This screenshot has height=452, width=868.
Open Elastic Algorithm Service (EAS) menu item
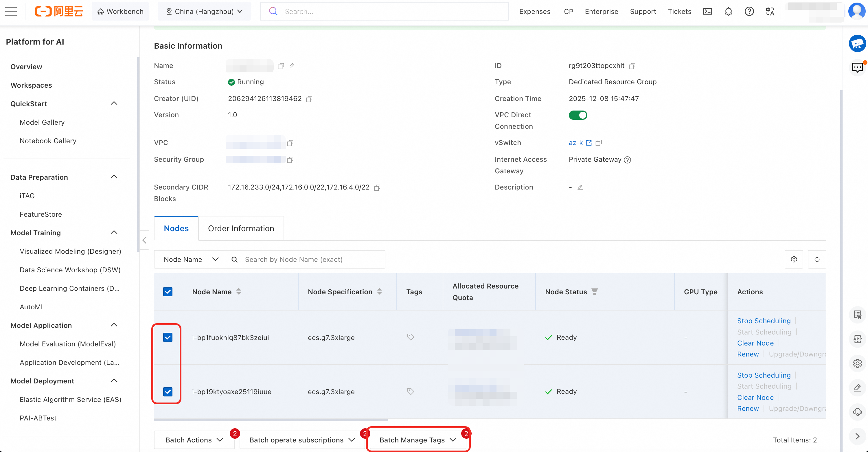coord(70,399)
